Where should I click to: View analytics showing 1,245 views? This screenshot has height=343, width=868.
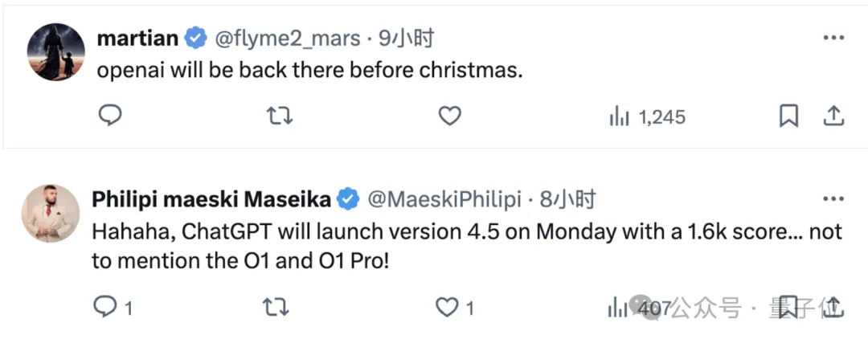[648, 117]
